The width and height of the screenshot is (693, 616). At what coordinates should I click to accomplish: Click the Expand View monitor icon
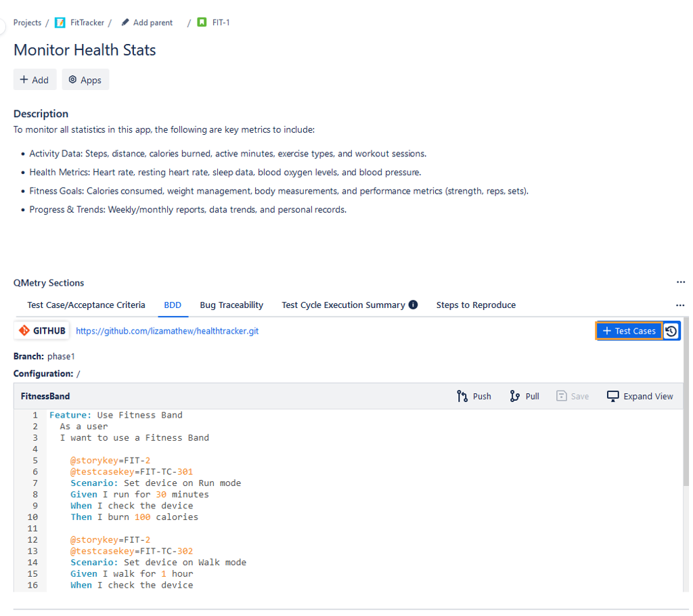click(614, 396)
